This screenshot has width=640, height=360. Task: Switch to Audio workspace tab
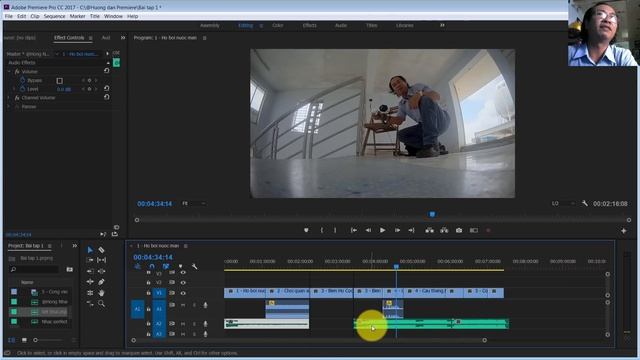pyautogui.click(x=341, y=25)
